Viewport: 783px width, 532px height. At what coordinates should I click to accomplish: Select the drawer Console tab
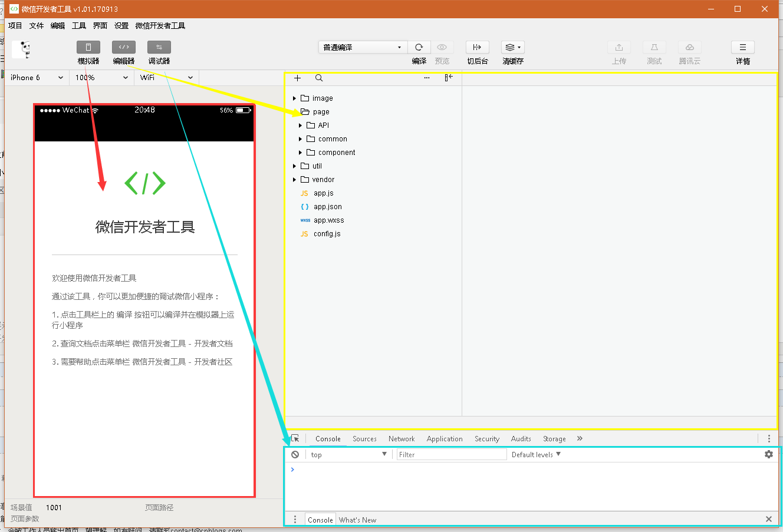[x=320, y=520]
